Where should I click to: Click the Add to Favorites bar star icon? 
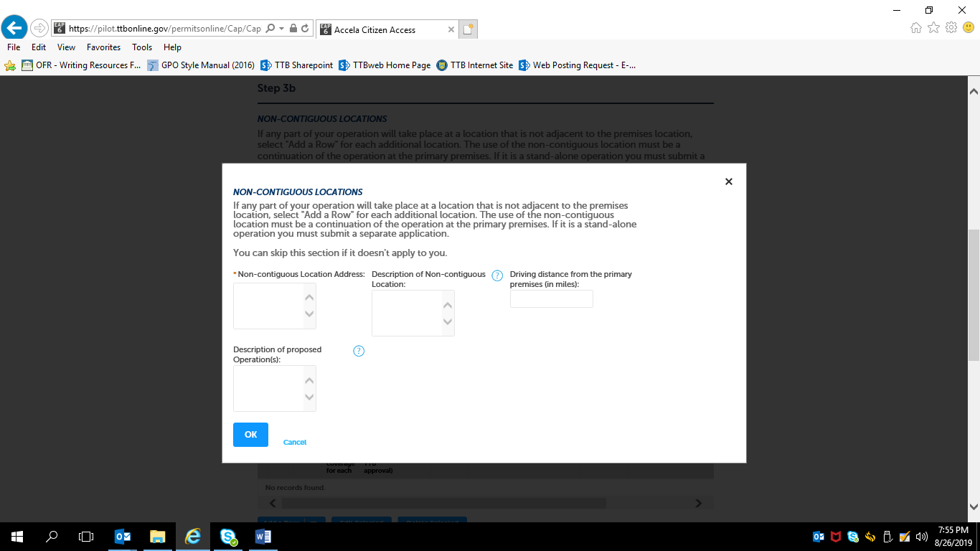[10, 65]
